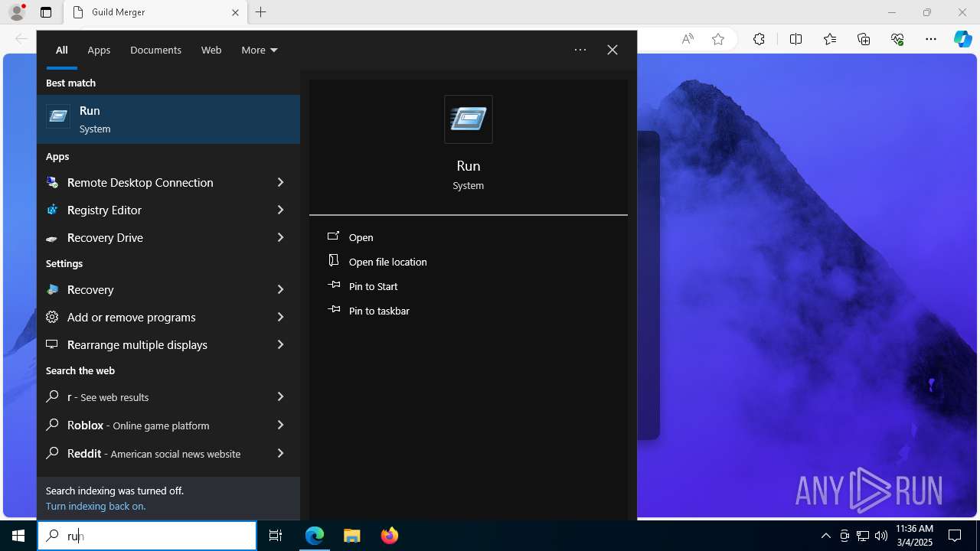Image resolution: width=980 pixels, height=551 pixels.
Task: Switch to the Web search tab
Action: [211, 50]
